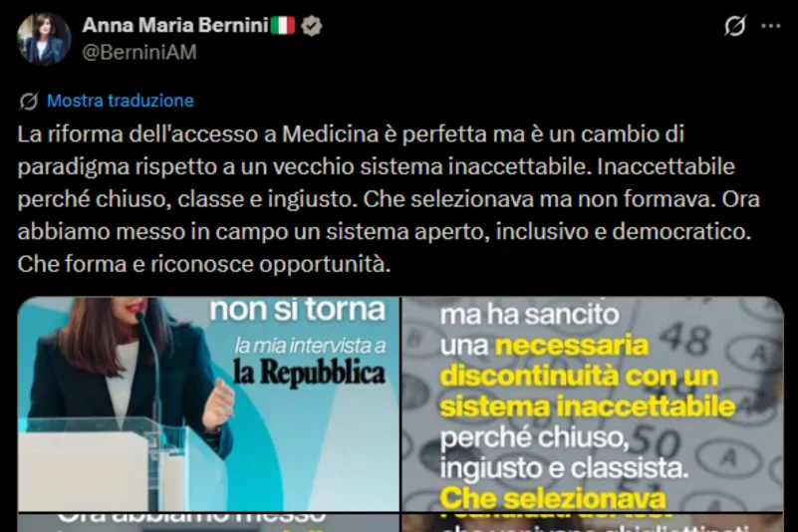
Task: Click the Grok icon at top right
Action: (735, 26)
